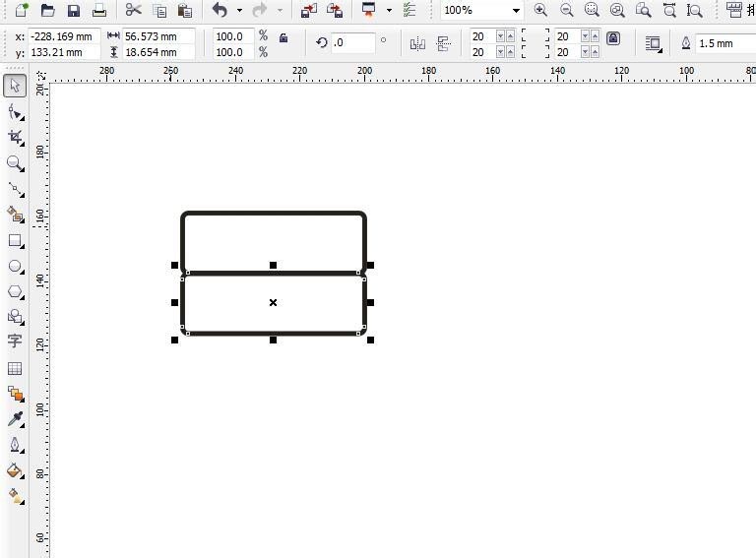The height and width of the screenshot is (558, 756).
Task: Open the outline width 1.5 mm dropdown
Action: point(724,43)
